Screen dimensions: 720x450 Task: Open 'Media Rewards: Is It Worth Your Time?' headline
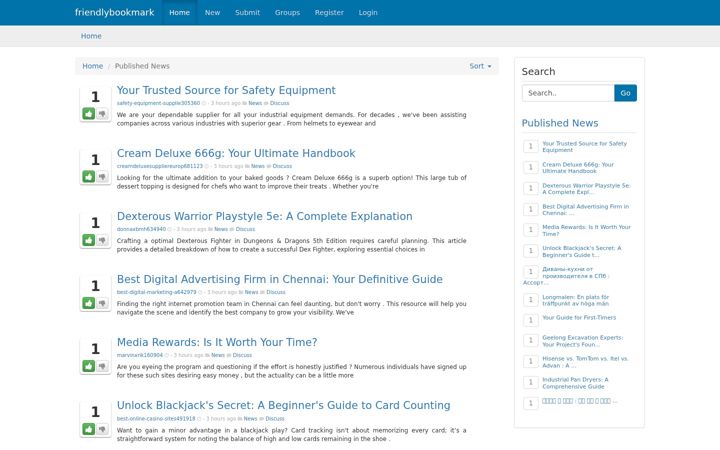point(217,342)
